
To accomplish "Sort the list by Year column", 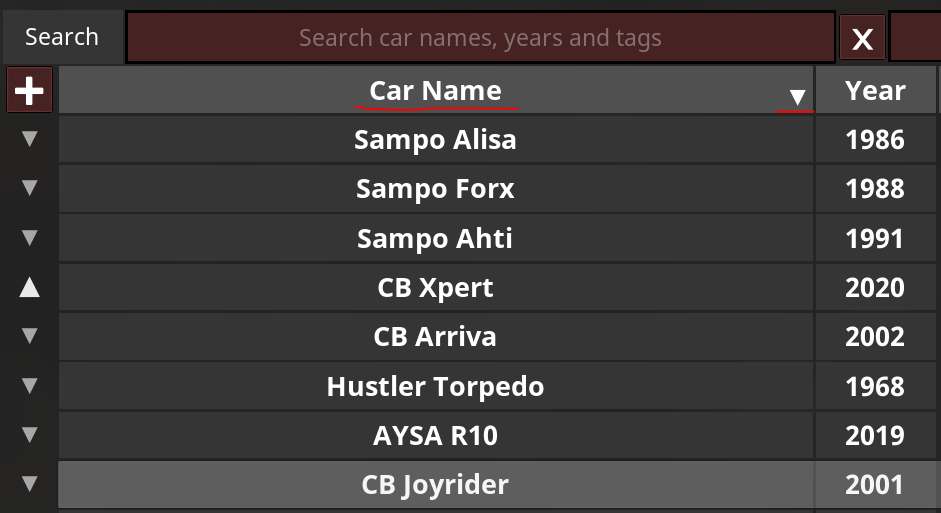I will (x=875, y=91).
